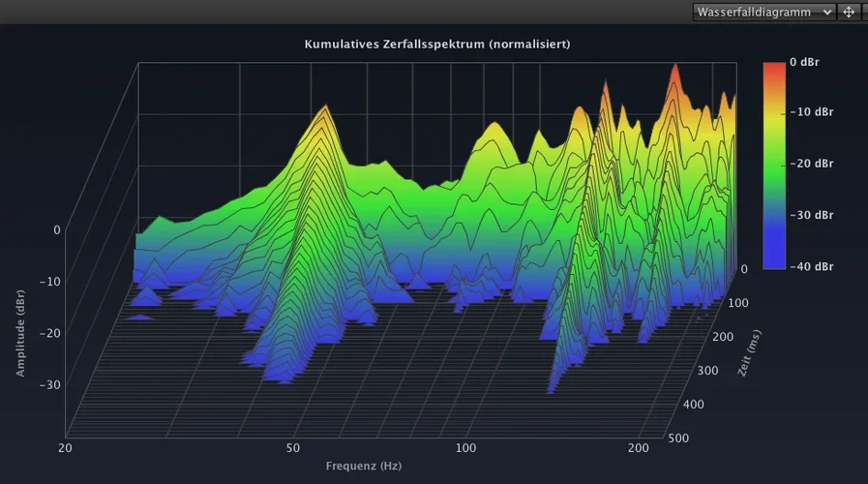Screen dimensions: 868x484
Task: Click the four-arrow move icon
Action: 849,13
